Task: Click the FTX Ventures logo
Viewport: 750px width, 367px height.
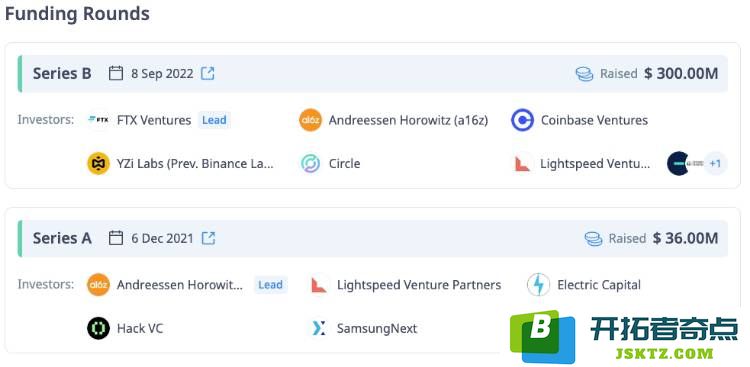Action: [99, 120]
